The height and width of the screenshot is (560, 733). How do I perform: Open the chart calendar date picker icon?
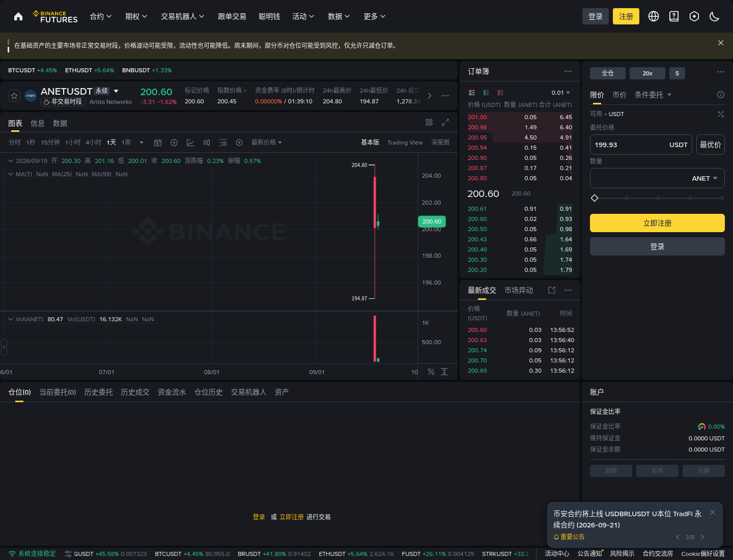[158, 143]
